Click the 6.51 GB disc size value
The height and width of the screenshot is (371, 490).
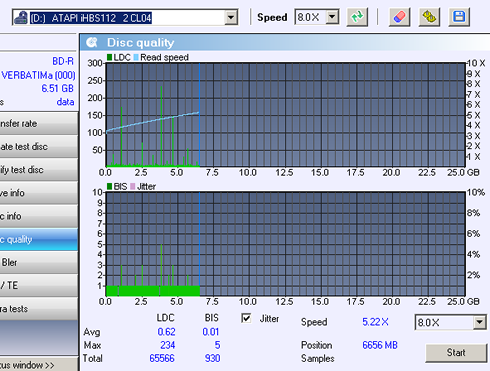[x=57, y=88]
